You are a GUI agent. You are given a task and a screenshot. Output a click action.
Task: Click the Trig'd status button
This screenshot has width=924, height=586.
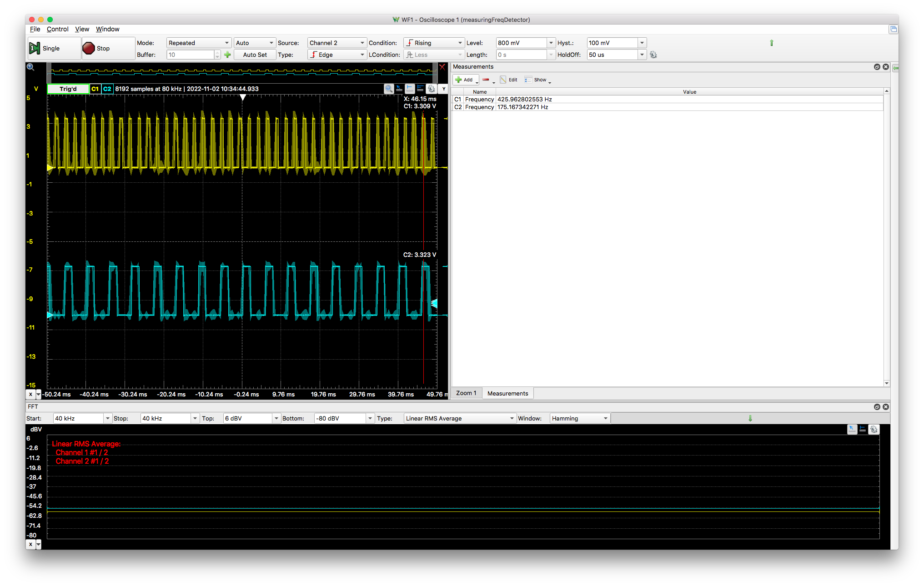point(68,89)
